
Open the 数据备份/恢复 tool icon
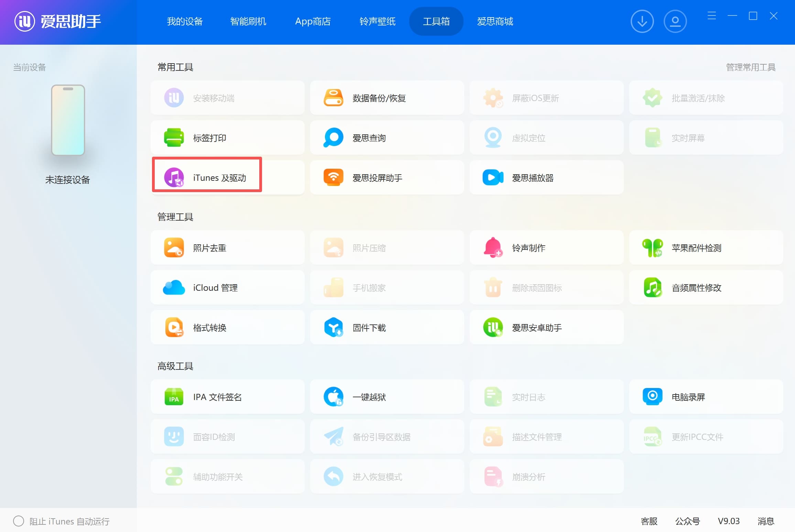tap(333, 98)
